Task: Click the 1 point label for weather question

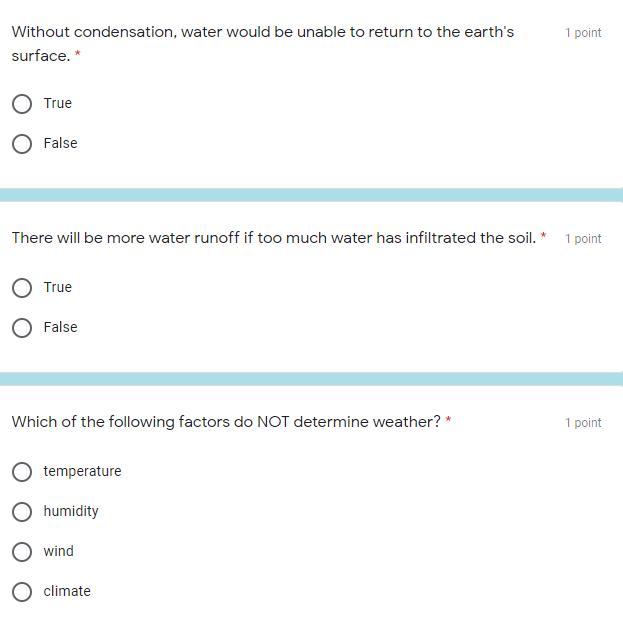Action: pyautogui.click(x=583, y=423)
